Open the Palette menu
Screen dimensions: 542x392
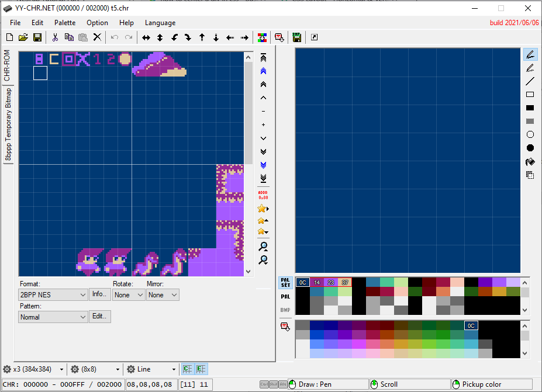click(65, 23)
